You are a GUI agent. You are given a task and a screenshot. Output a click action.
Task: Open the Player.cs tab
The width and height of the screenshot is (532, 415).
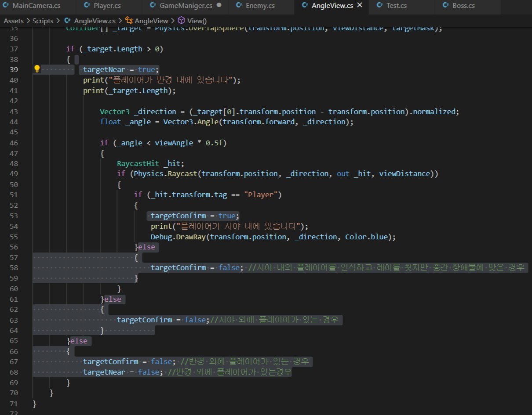pyautogui.click(x=107, y=6)
